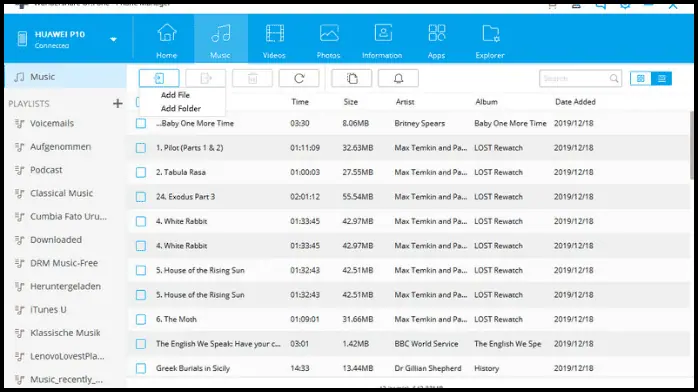Screen dimensions: 698x392
Task: Open the Add music toolbar button
Action: coord(159,78)
